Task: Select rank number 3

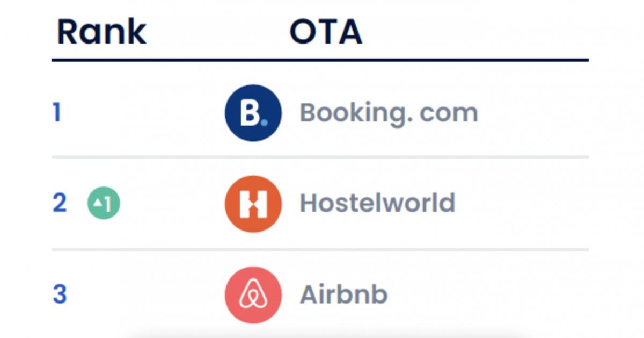Action: (60, 294)
